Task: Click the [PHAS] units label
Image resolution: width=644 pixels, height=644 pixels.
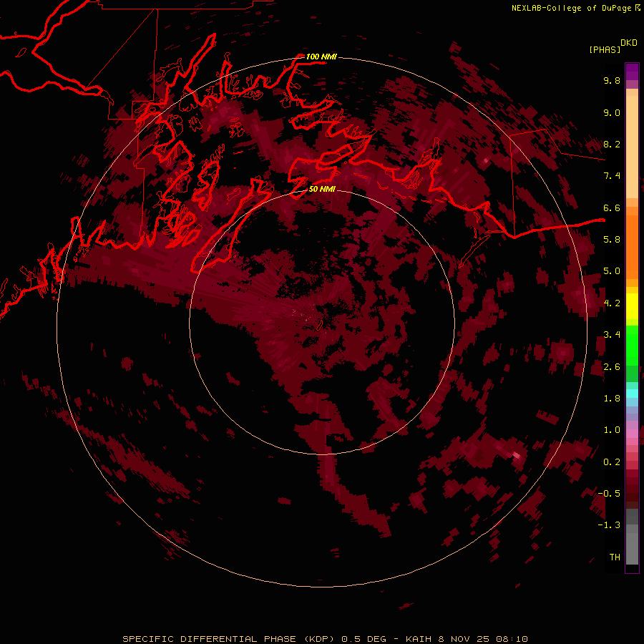Action: tap(605, 49)
